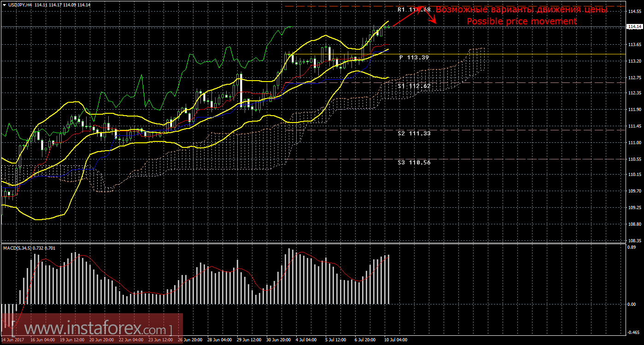Click the 14 Jun 2017 date label
644x345 pixels.
[x=12, y=340]
